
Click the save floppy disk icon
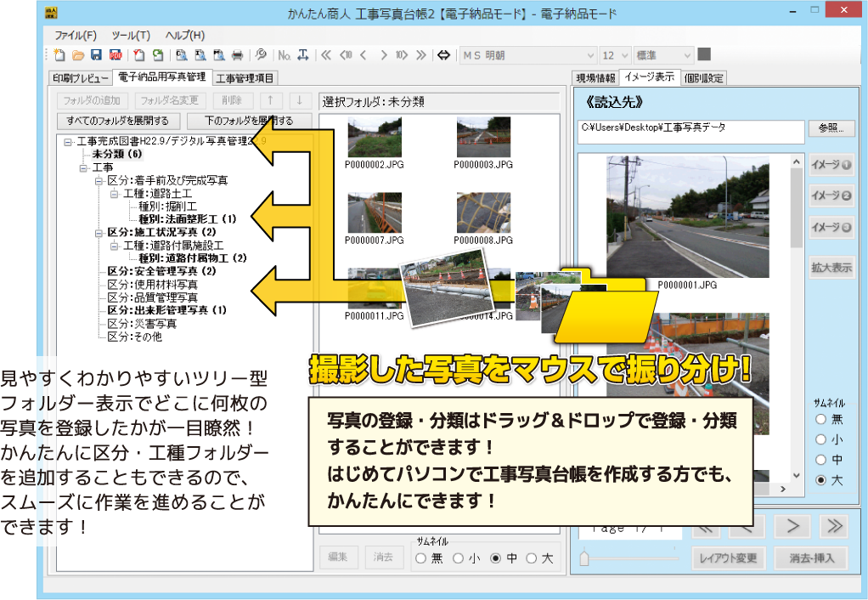click(x=96, y=55)
